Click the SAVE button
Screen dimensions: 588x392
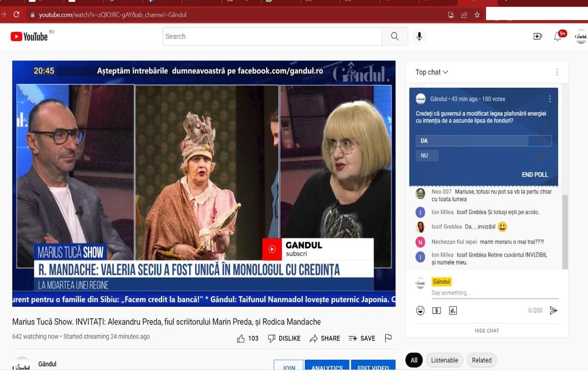coord(362,338)
